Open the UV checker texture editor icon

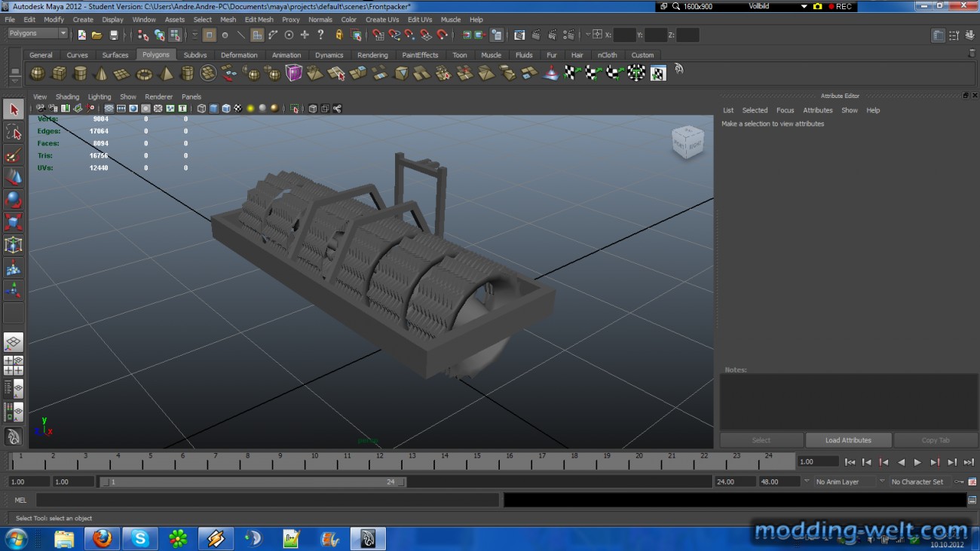pos(658,73)
